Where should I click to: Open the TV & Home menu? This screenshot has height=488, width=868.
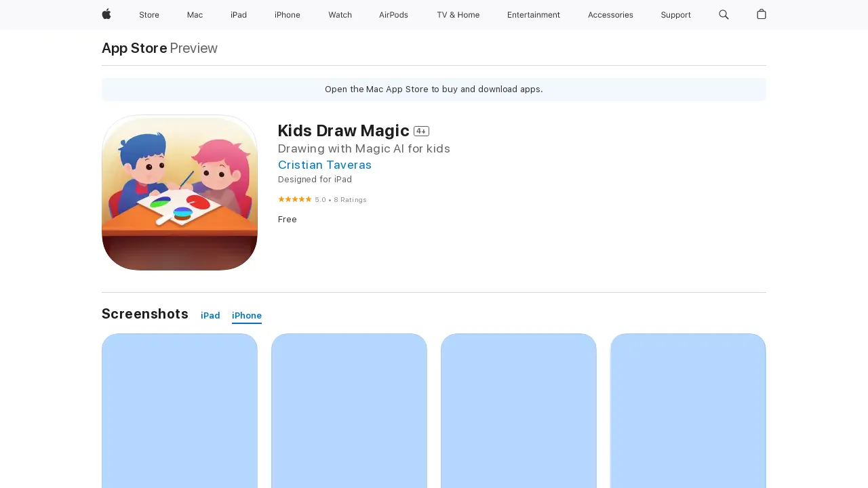point(458,15)
